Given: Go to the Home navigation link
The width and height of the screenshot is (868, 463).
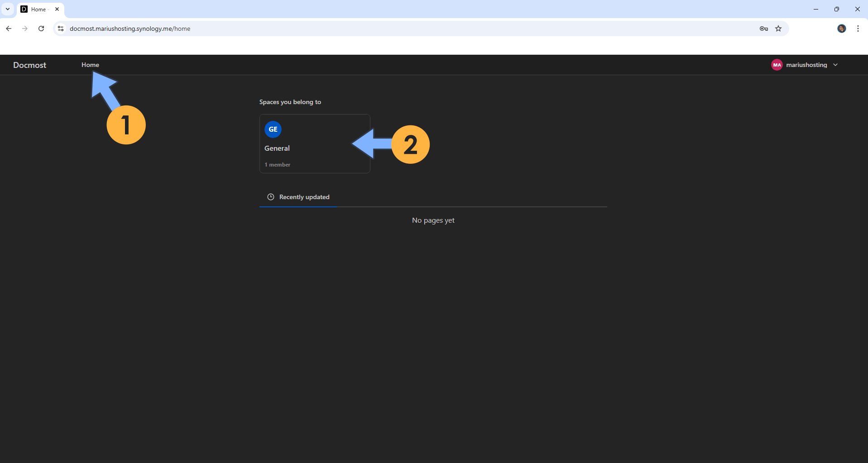Looking at the screenshot, I should click(90, 65).
